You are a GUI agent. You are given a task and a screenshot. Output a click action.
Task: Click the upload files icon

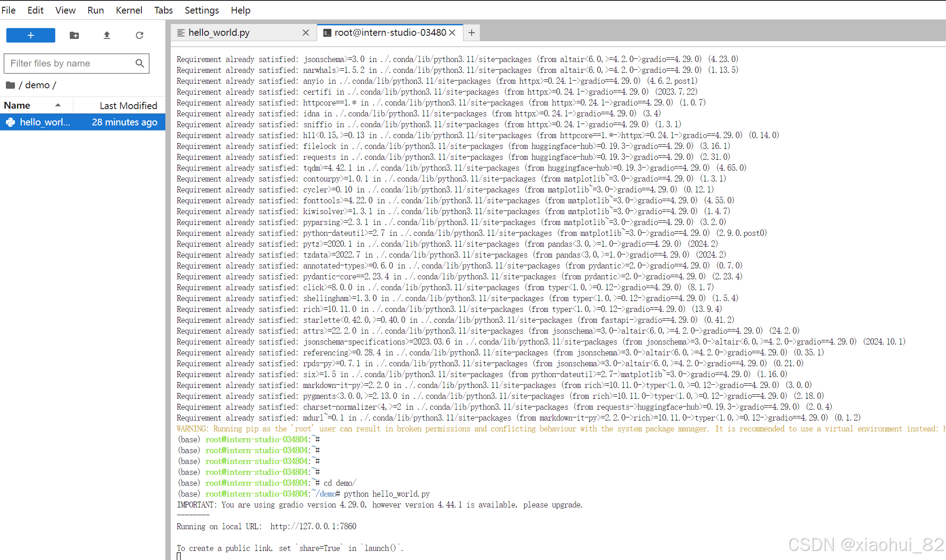click(107, 35)
